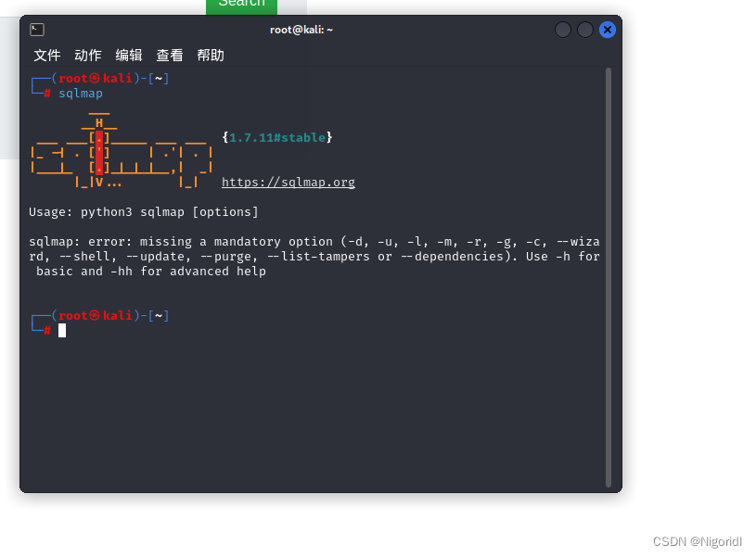
Task: Click the 'Usage: python3 sqlmap [options]' line
Action: pos(144,212)
